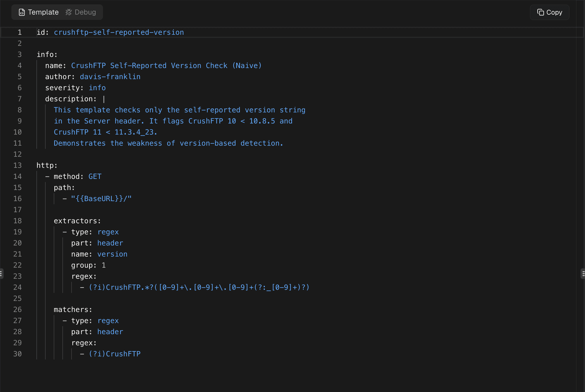Click the severity value info

[x=97, y=88]
